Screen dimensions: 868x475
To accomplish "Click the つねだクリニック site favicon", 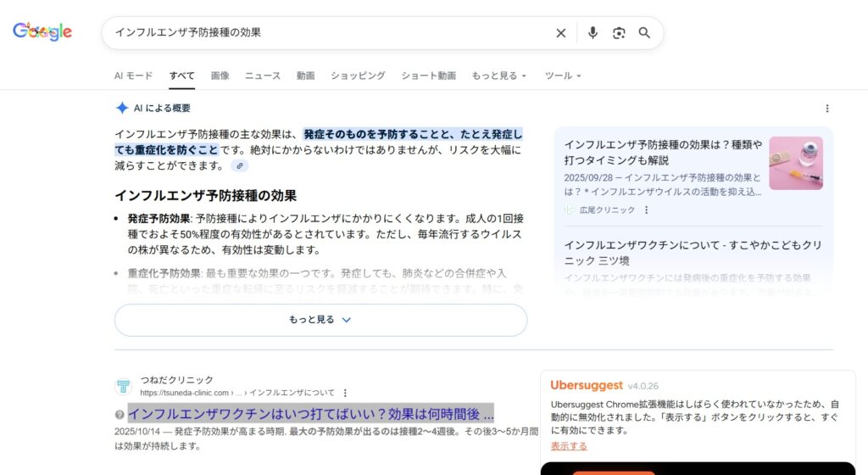I will 124,387.
